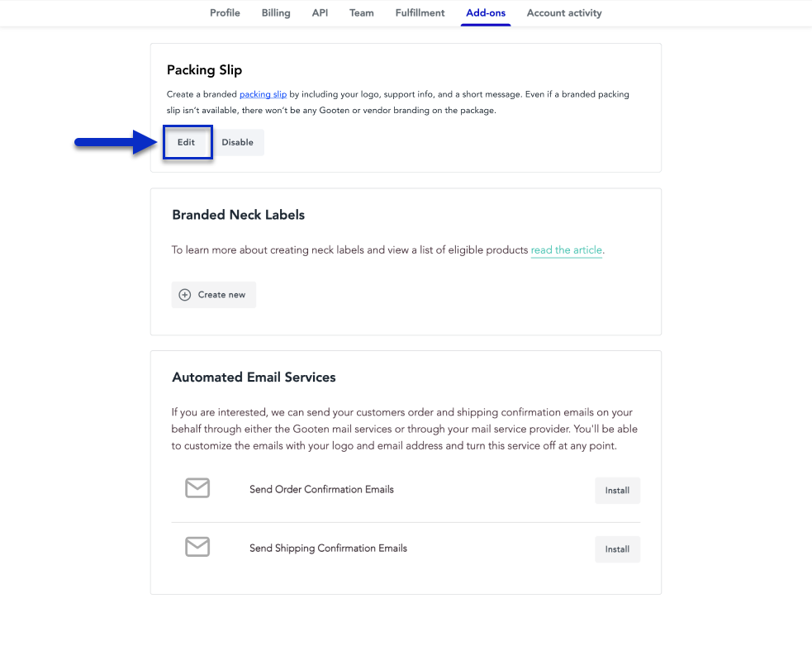
Task: Open the Profile tab
Action: click(x=225, y=13)
